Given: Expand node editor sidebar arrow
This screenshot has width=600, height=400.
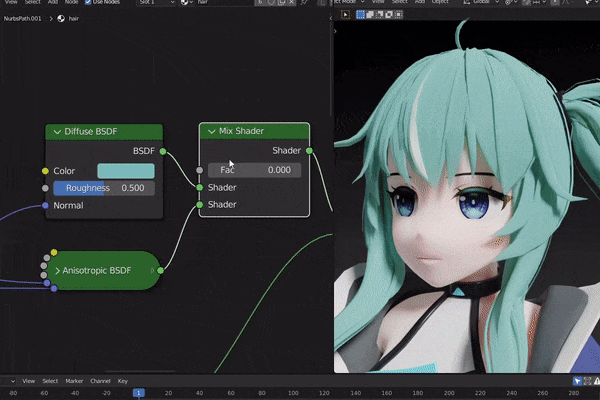Looking at the screenshot, I should [x=331, y=18].
